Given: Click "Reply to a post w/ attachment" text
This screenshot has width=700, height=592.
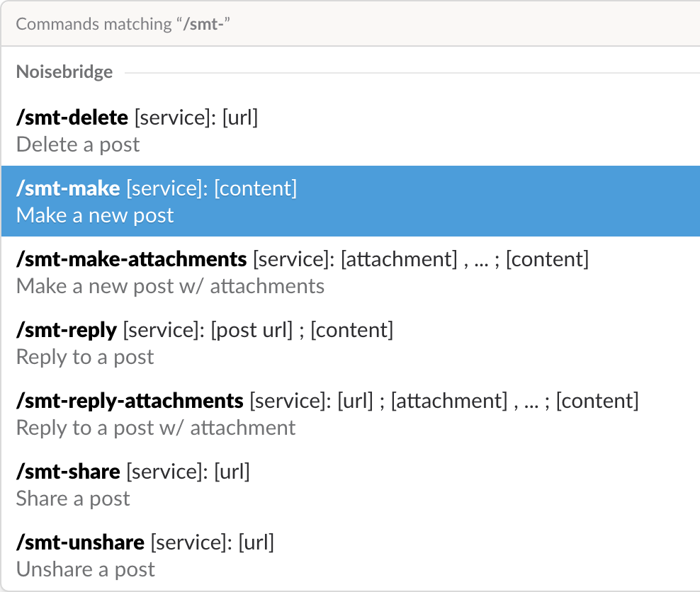Looking at the screenshot, I should click(x=156, y=428).
